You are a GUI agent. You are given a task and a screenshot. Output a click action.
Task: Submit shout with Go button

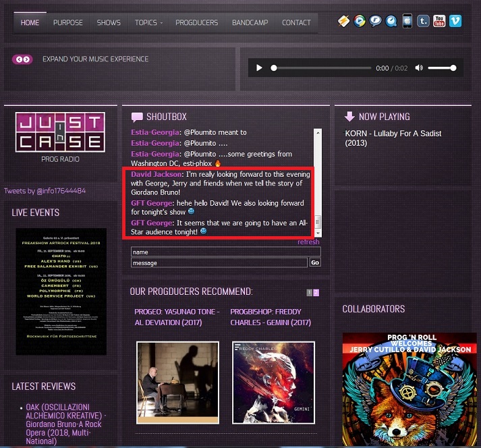click(315, 262)
